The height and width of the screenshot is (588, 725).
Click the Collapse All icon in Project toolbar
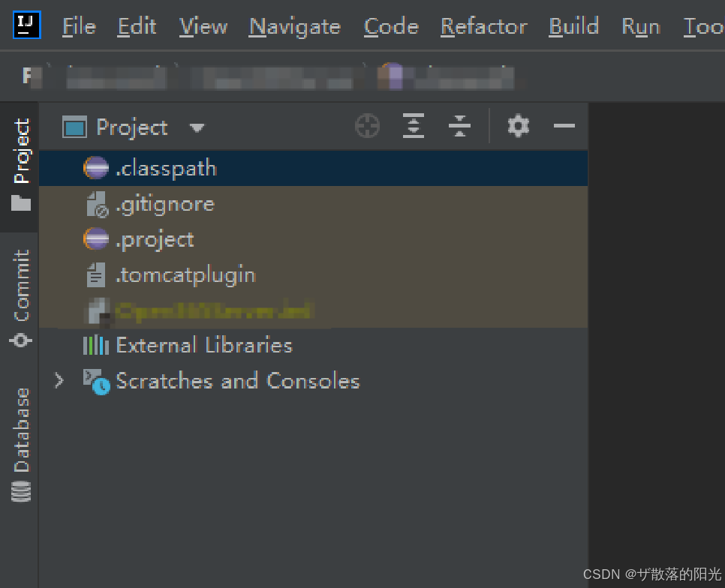459,126
